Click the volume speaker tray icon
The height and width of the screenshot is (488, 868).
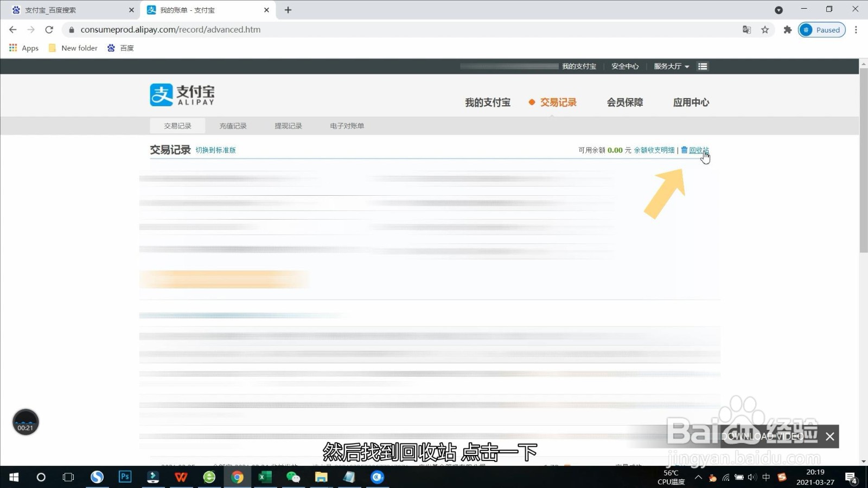click(x=752, y=477)
